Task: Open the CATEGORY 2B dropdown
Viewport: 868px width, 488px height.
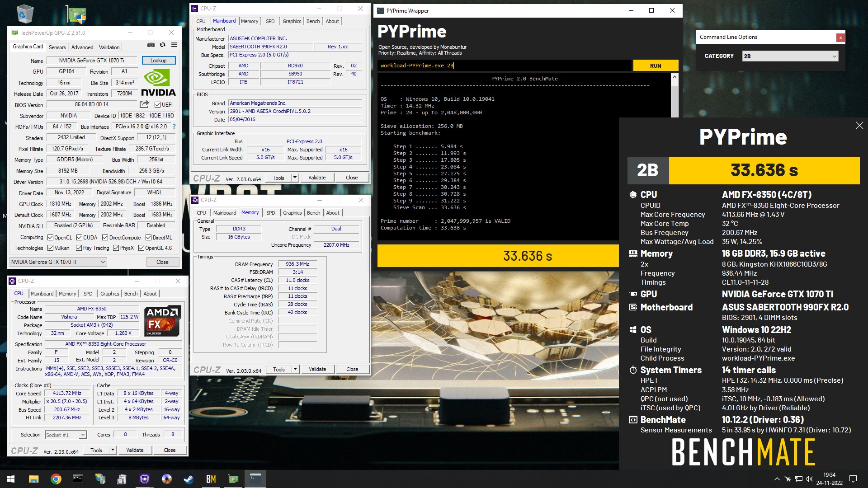Action: pyautogui.click(x=790, y=56)
